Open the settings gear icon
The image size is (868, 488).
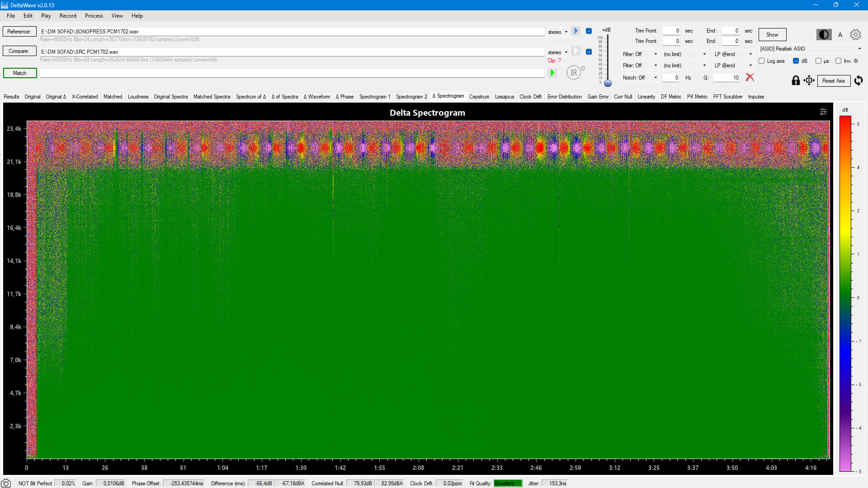[x=855, y=35]
